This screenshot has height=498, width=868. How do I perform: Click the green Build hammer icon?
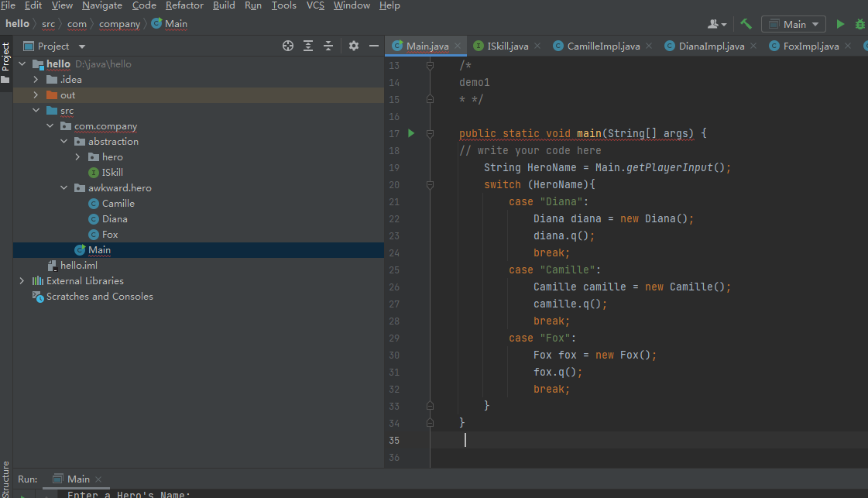coord(746,24)
